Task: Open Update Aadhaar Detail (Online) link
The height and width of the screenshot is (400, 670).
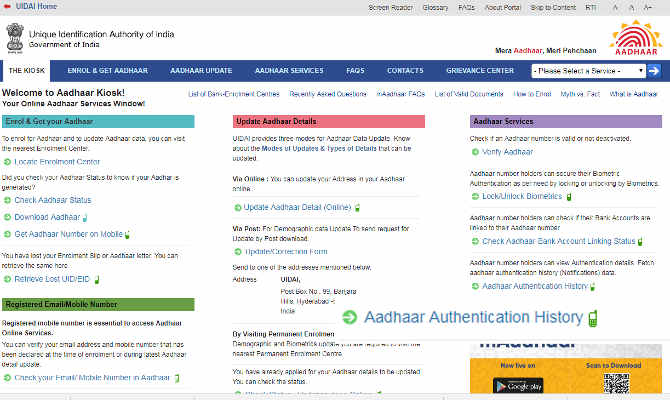Action: tap(297, 207)
